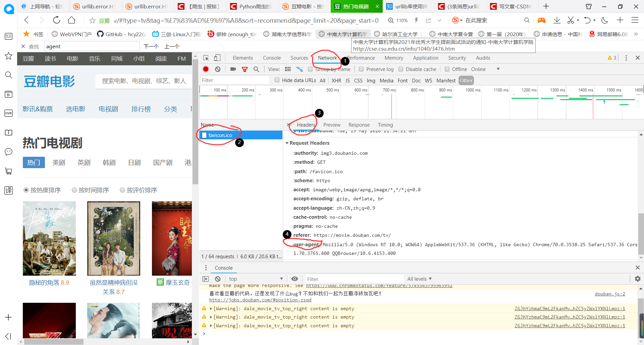The width and height of the screenshot is (644, 345).
Task: Open console context dropdown top
Action: click(256, 279)
